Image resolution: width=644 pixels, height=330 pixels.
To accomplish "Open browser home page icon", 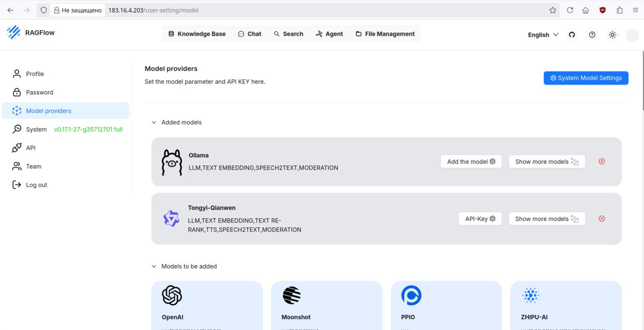I will [x=586, y=10].
